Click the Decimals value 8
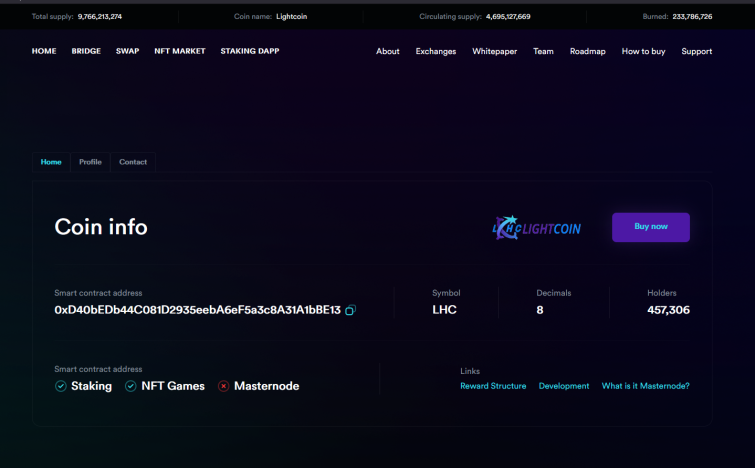Screen dimensions: 755x468 [x=540, y=310]
